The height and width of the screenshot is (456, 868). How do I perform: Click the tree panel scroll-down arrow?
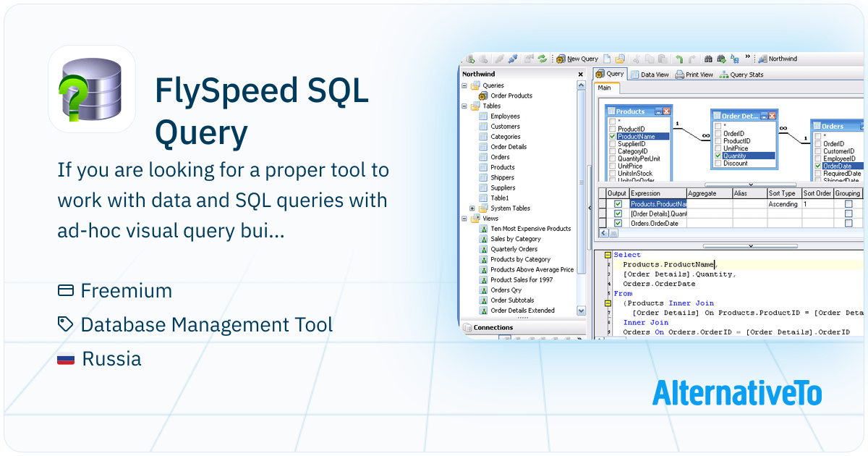581,311
